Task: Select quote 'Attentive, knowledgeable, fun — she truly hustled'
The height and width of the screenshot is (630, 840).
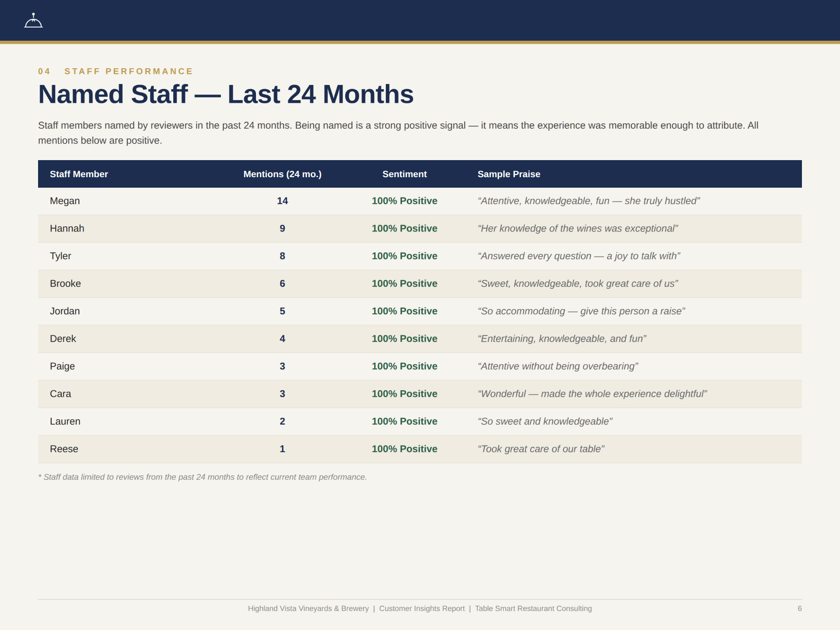Action: [589, 201]
